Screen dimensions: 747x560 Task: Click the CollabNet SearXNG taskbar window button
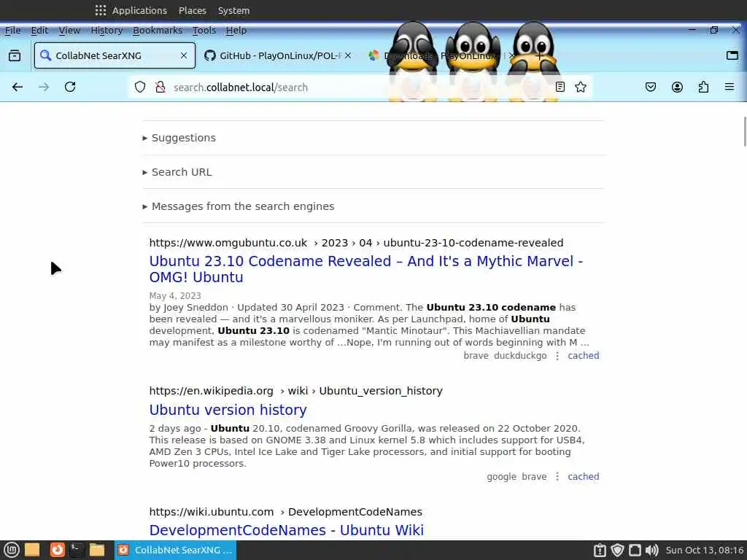(175, 550)
